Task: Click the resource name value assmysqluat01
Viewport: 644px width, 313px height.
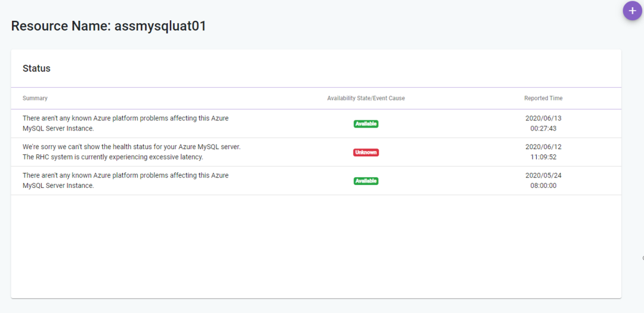Action: (160, 26)
